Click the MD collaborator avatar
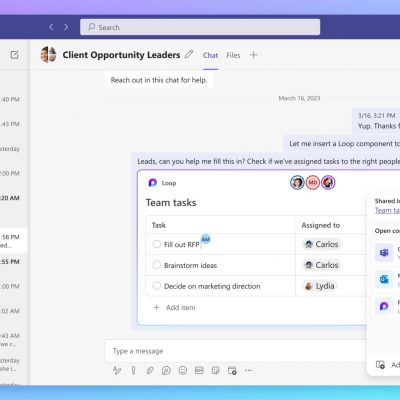The height and width of the screenshot is (400, 400). pyautogui.click(x=313, y=182)
